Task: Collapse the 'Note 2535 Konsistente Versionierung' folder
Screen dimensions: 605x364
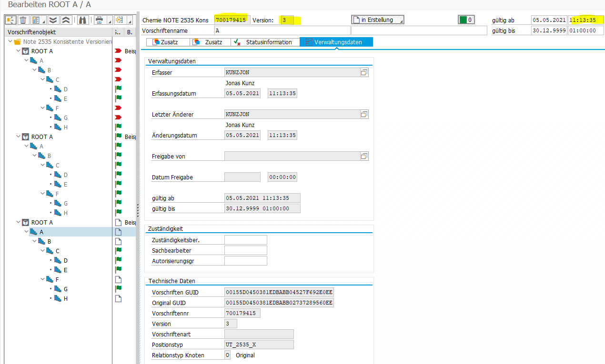Action: [x=10, y=42]
